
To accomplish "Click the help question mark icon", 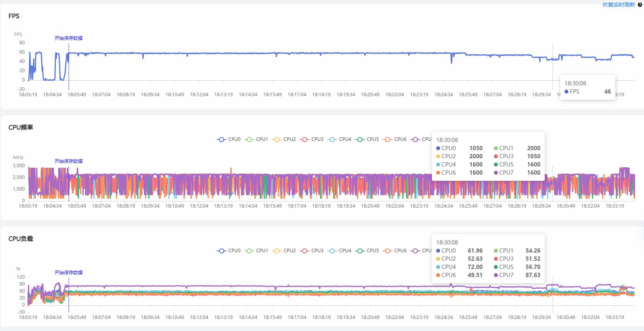I will click(640, 5).
